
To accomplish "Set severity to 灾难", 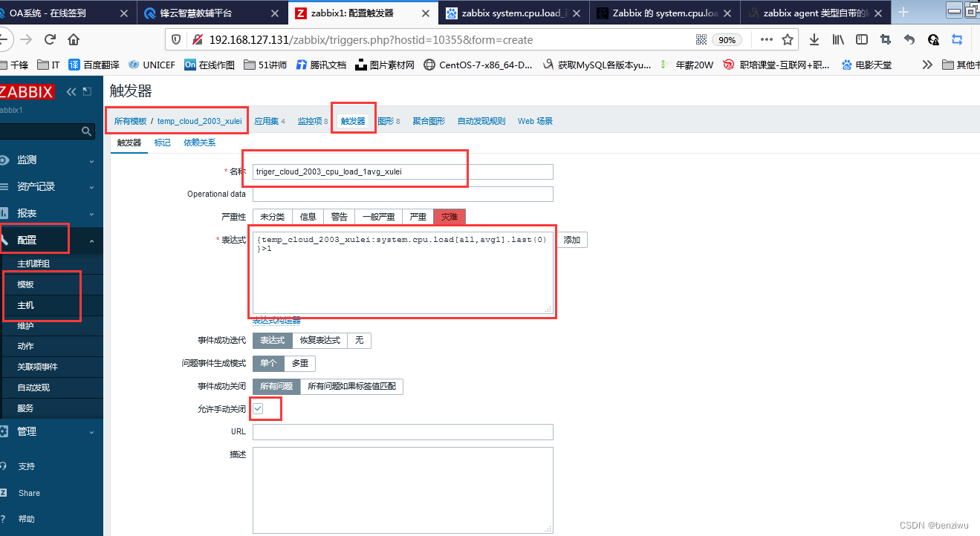I will [450, 217].
